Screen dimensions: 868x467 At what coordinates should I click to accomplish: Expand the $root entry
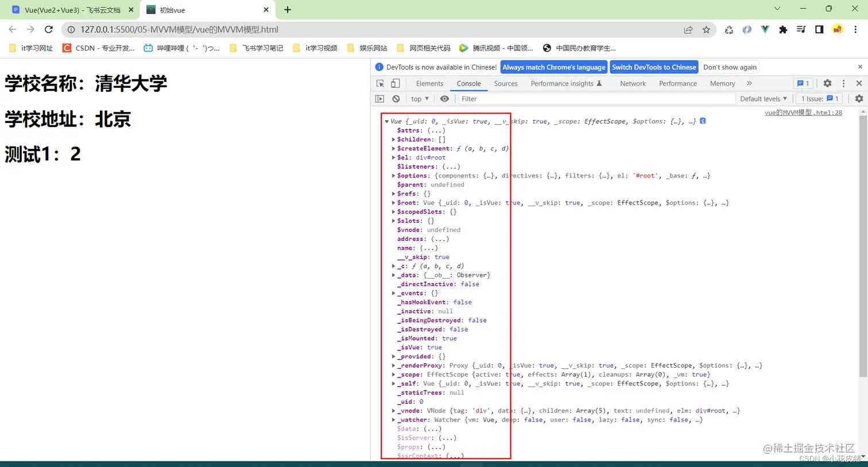pyautogui.click(x=393, y=203)
